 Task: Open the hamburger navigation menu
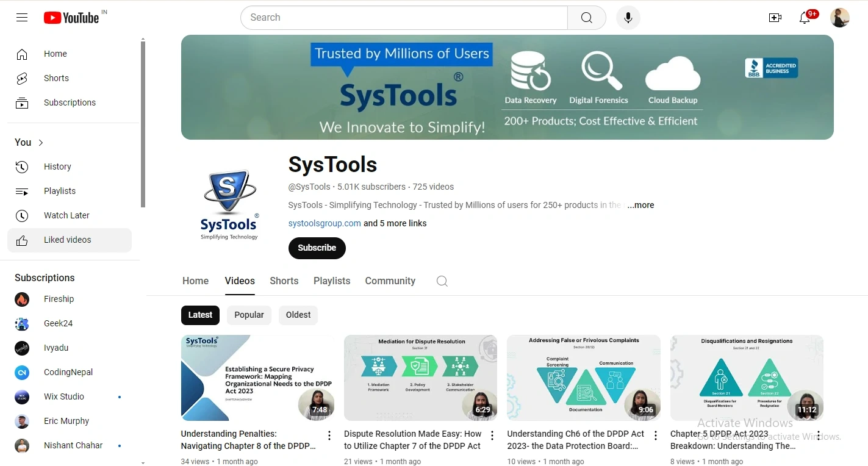click(21, 17)
